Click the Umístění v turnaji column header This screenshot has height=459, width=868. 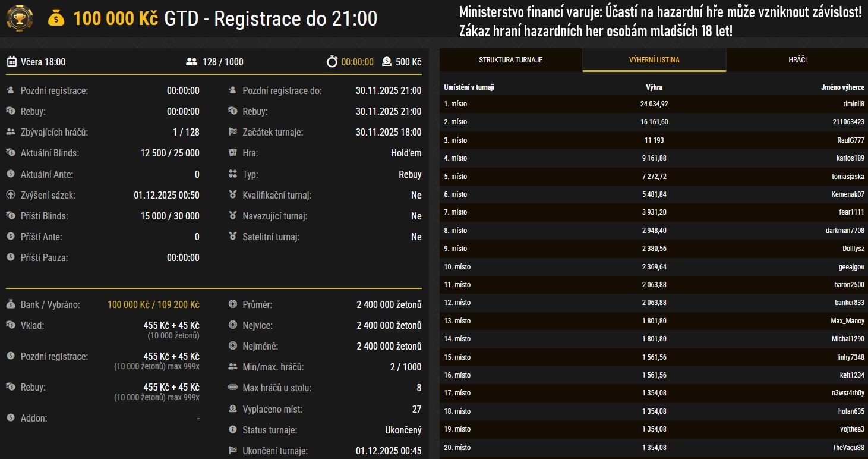click(469, 87)
